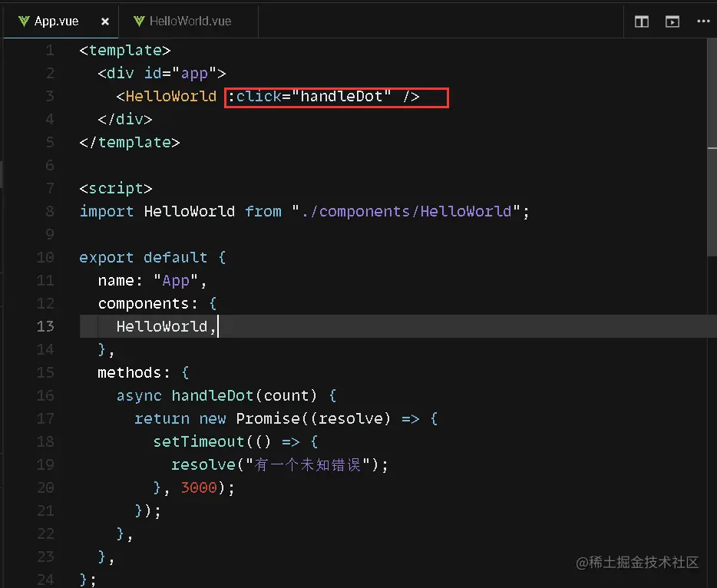Open the HelloWorld.vue tab
Screen dimensions: 717x588
(x=190, y=21)
